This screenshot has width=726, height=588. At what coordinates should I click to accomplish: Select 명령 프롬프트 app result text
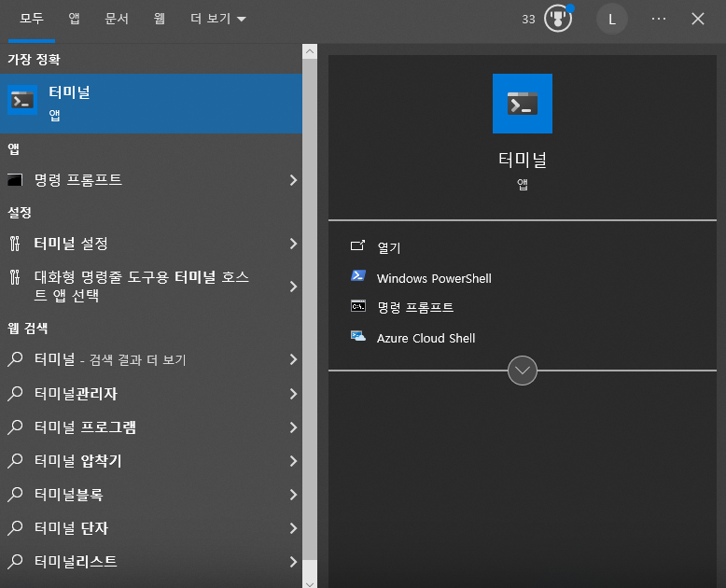(x=77, y=179)
